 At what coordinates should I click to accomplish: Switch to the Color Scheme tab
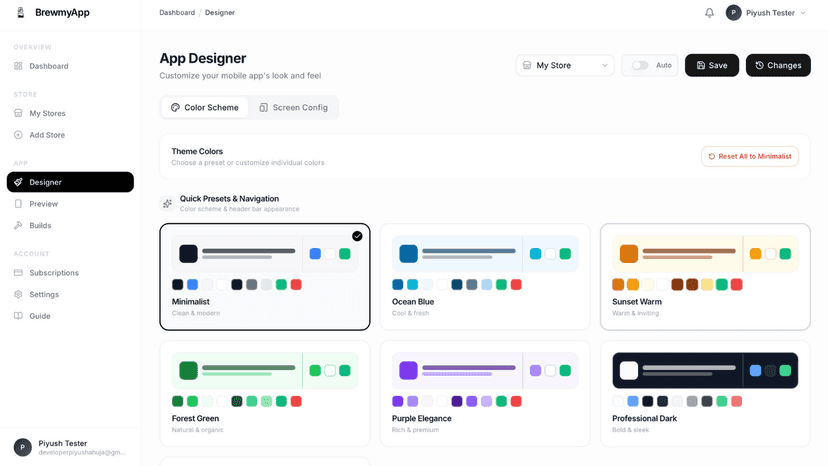(205, 107)
